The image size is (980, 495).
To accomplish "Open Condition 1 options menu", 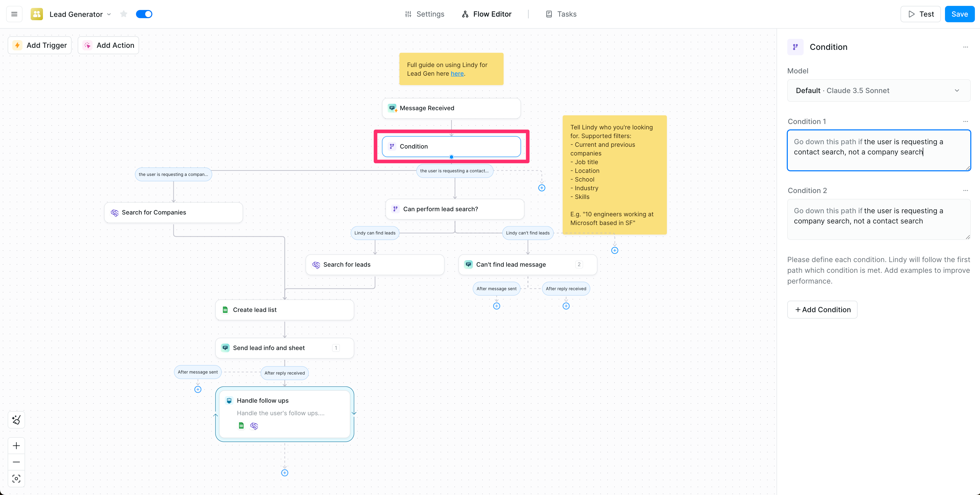I will click(x=965, y=121).
